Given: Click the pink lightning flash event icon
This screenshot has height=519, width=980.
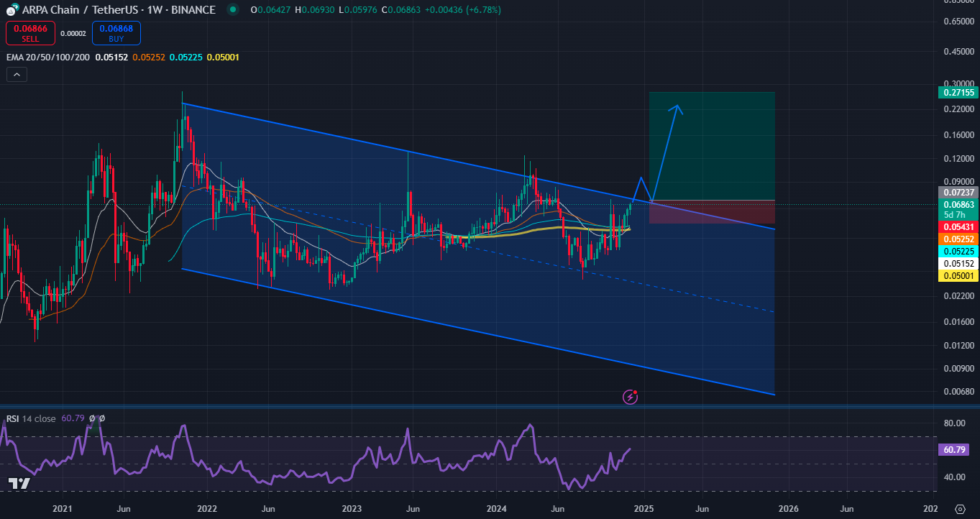Looking at the screenshot, I should point(630,396).
